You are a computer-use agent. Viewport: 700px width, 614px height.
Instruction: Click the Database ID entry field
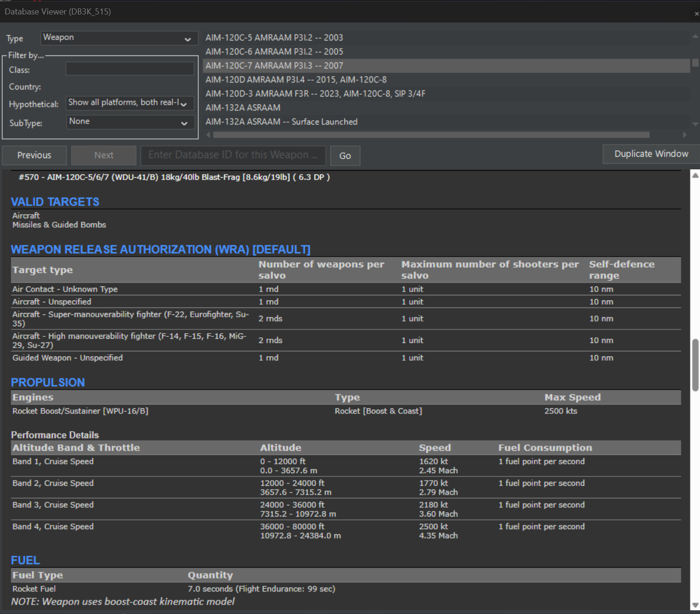point(232,155)
